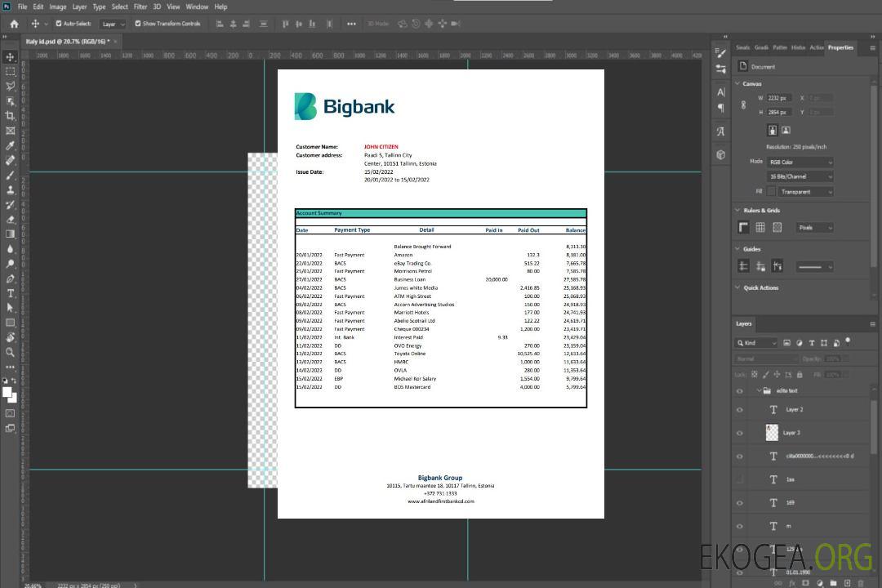Screen dimensions: 882x588
Task: Toggle Show Transform Controls checkbox
Action: click(x=138, y=24)
